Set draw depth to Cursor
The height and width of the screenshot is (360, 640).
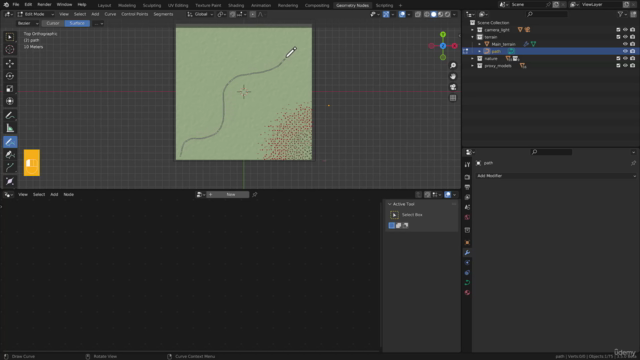pos(53,23)
